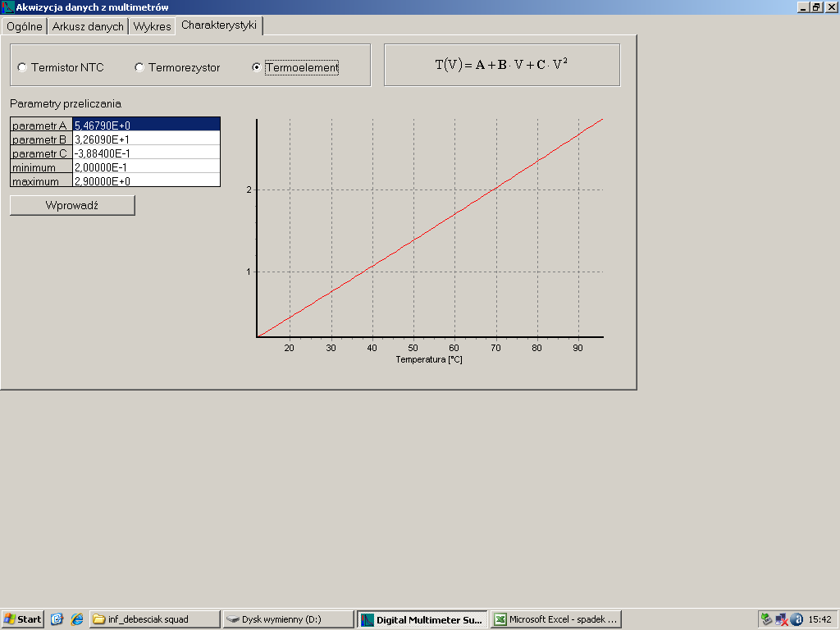Image resolution: width=840 pixels, height=630 pixels.
Task: Switch to the Ogólne tab
Action: (24, 26)
